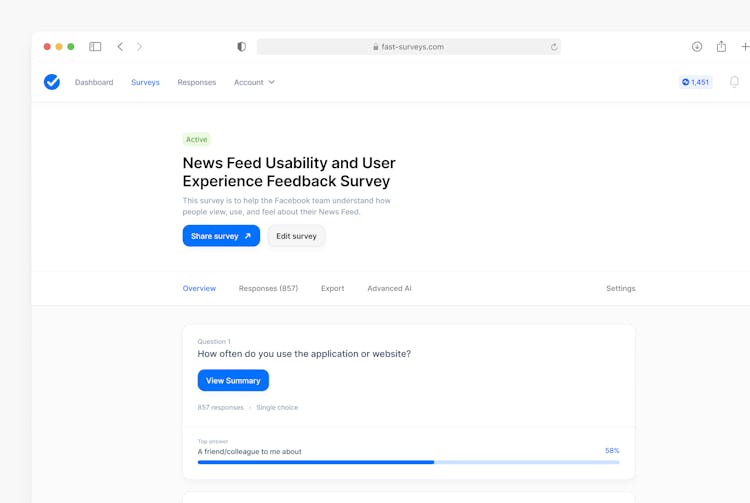750x503 pixels.
Task: Toggle the browser sidebar panel icon
Action: (95, 47)
